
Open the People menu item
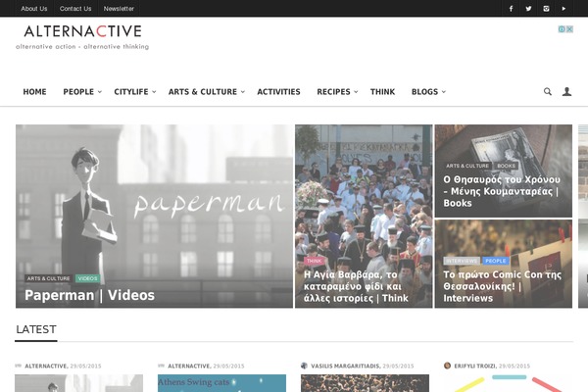[78, 91]
